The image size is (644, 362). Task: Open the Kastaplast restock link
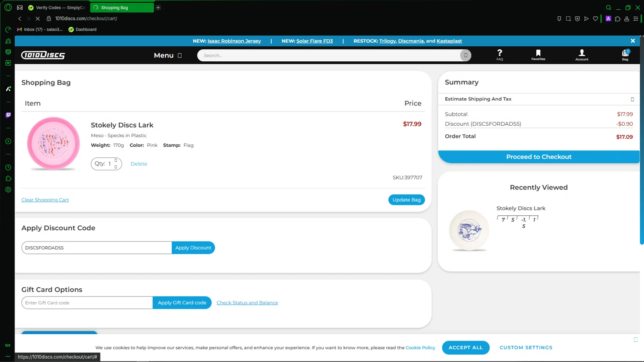tap(449, 41)
